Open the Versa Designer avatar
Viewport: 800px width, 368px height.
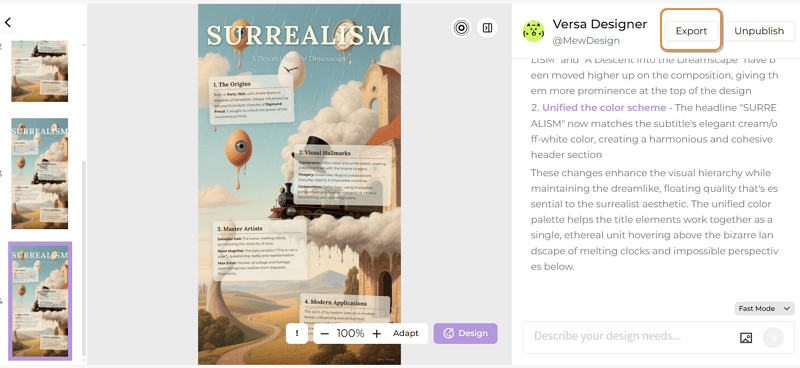point(534,31)
